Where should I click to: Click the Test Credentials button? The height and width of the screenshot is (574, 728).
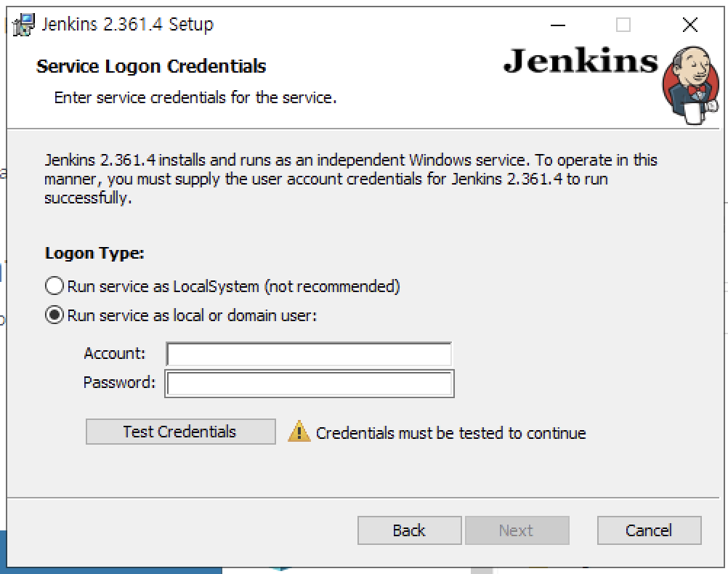[x=181, y=432]
